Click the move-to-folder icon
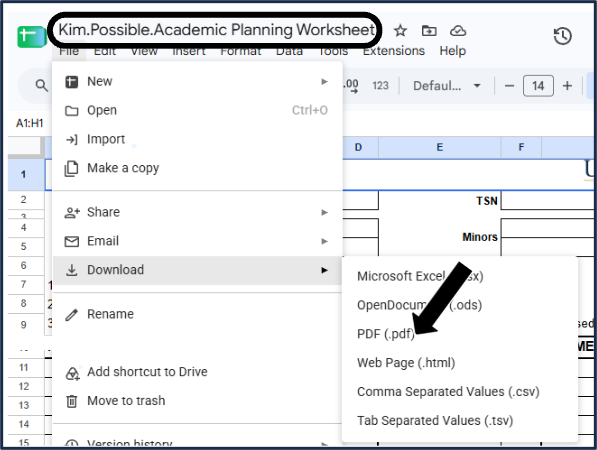This screenshot has width=597, height=450. click(x=429, y=30)
